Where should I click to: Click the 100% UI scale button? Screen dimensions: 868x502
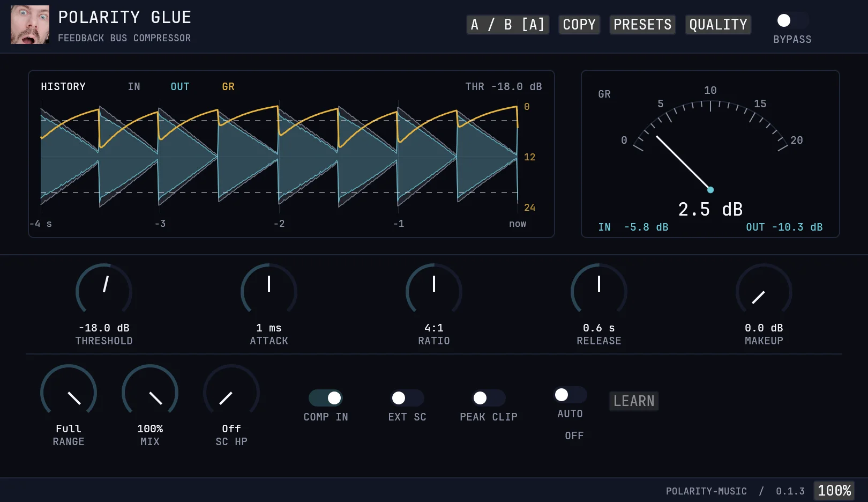[834, 491]
